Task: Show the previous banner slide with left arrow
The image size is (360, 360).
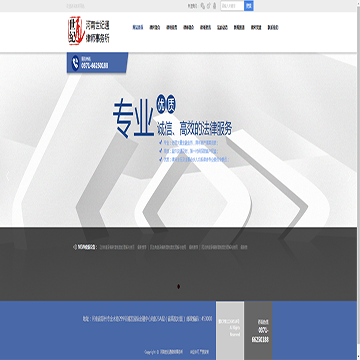Action: pyautogui.click(x=7, y=177)
